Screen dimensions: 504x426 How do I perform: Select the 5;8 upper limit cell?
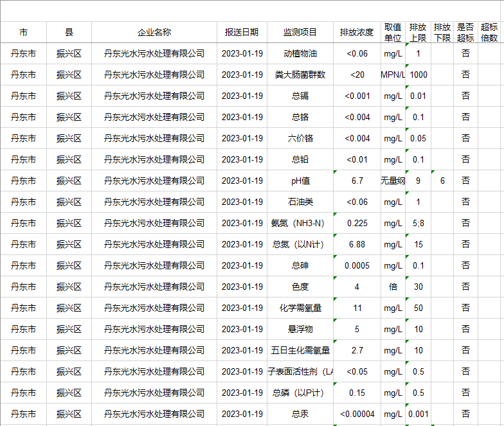[x=418, y=223]
